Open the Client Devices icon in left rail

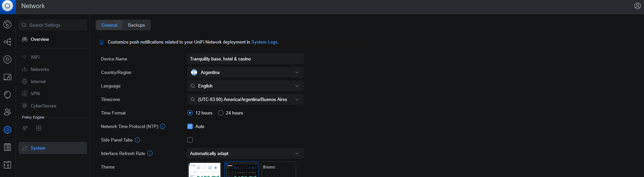7,77
